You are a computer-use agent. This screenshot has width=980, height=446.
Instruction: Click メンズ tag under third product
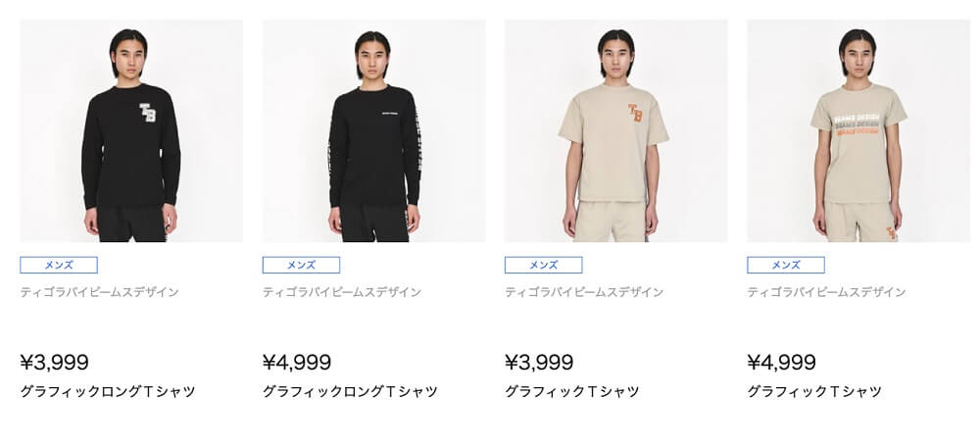point(544,266)
